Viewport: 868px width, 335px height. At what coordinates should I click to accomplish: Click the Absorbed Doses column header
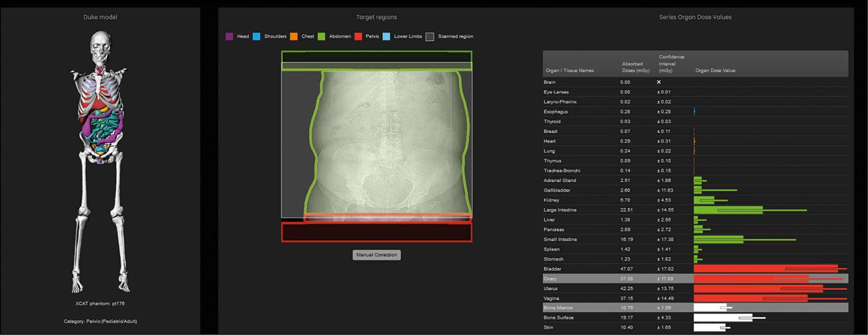[635, 67]
